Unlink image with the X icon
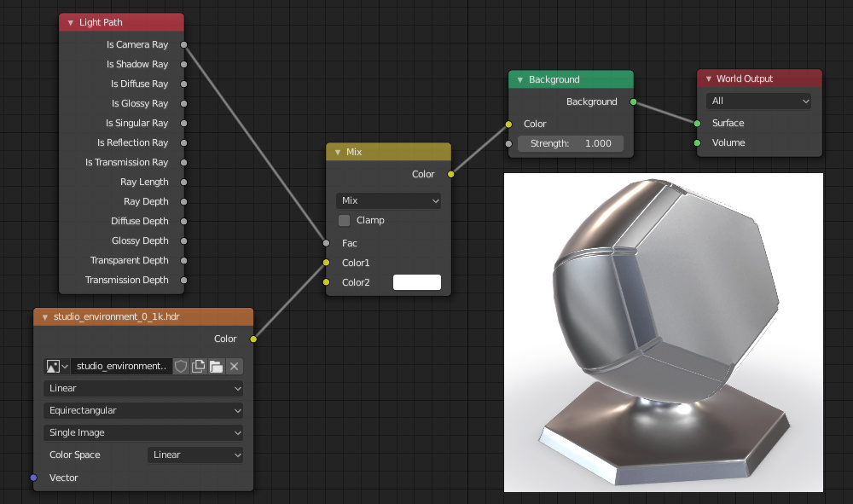Viewport: 853px width, 504px height. click(x=235, y=367)
